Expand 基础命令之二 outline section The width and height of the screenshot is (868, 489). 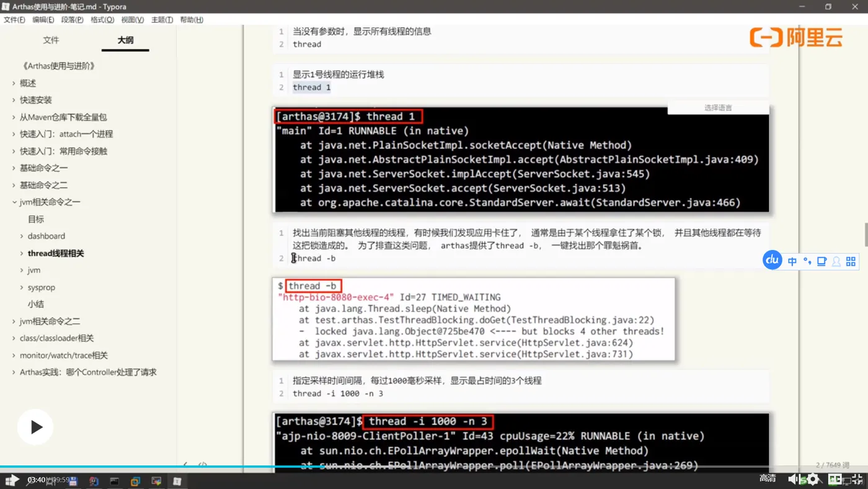point(14,185)
